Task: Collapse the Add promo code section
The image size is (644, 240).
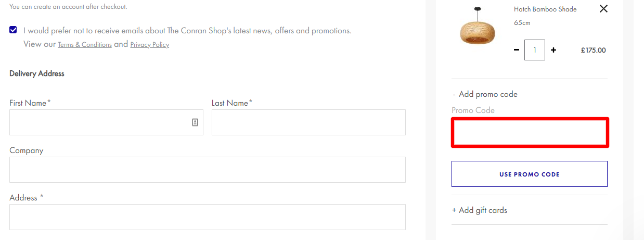Action: 485,94
